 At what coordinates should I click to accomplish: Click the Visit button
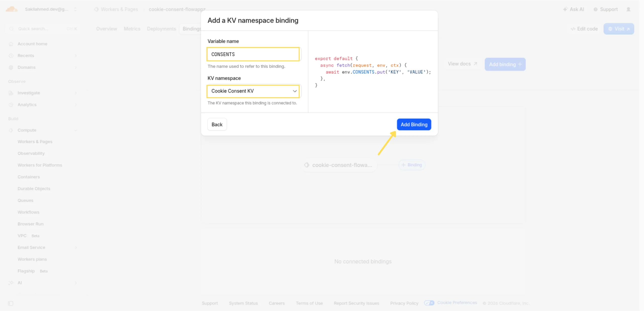(619, 29)
